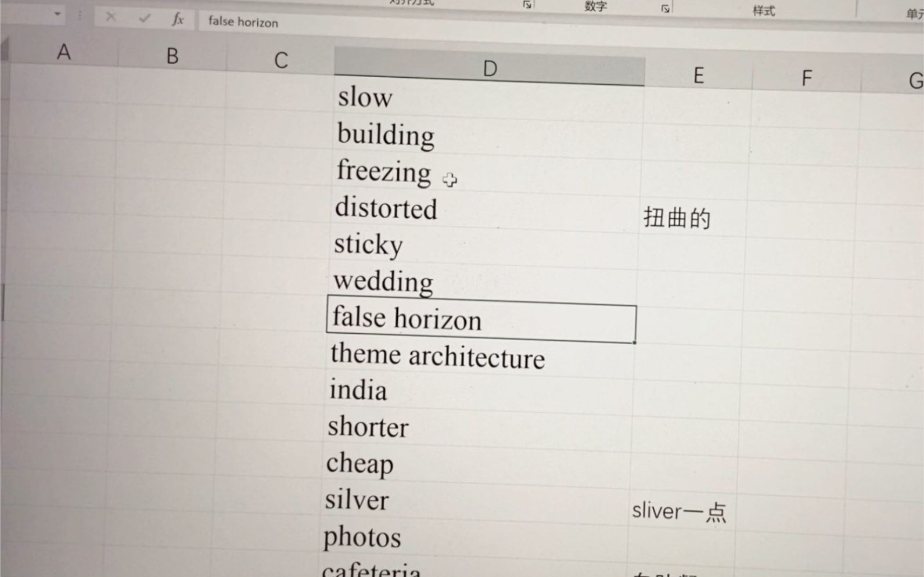The image size is (924, 577).
Task: Click the cell with note 扭曲的
Action: [694, 217]
